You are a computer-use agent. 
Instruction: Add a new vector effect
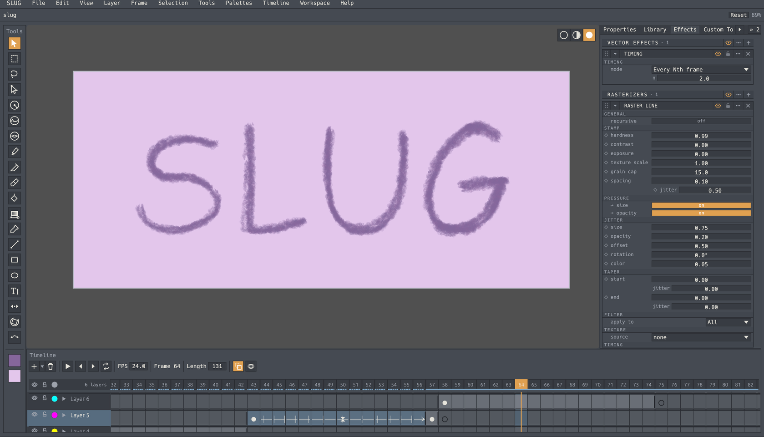[x=749, y=43]
